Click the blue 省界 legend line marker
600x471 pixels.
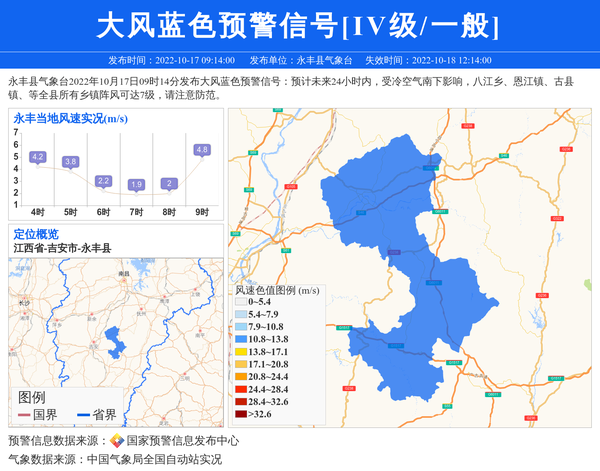pos(83,415)
